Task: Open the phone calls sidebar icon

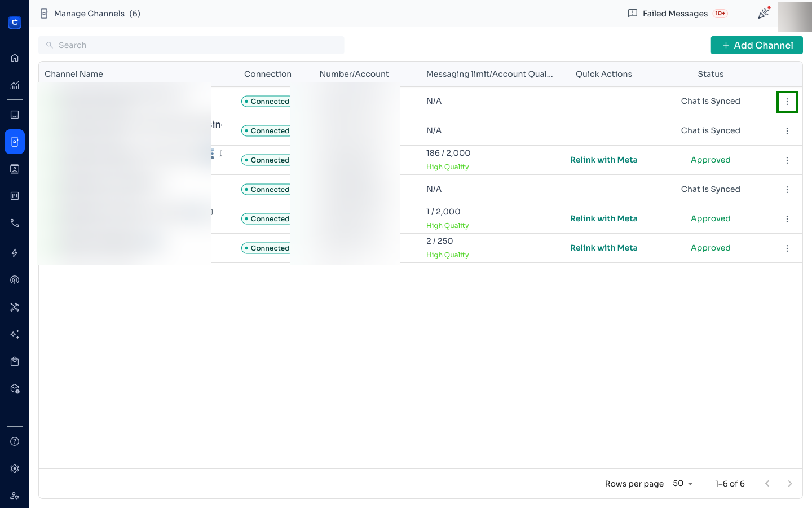Action: pyautogui.click(x=15, y=223)
